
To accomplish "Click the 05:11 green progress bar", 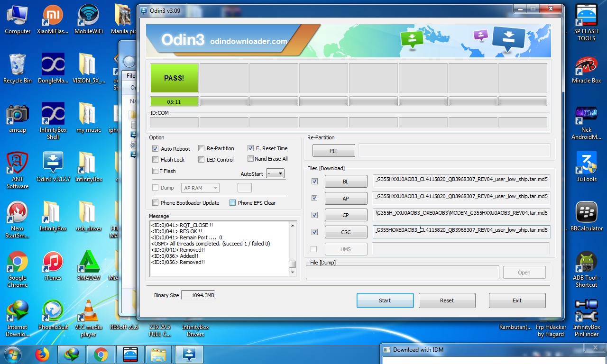I will pos(174,101).
